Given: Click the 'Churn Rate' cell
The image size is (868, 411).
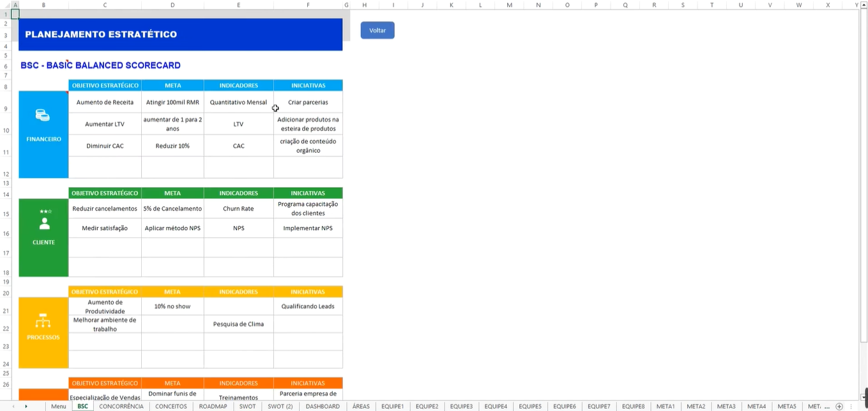Looking at the screenshot, I should [x=239, y=208].
